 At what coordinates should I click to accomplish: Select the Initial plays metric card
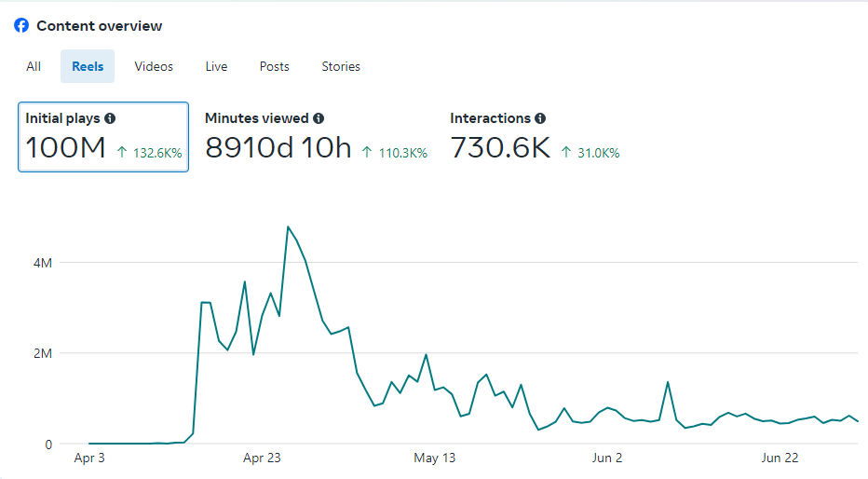(103, 137)
